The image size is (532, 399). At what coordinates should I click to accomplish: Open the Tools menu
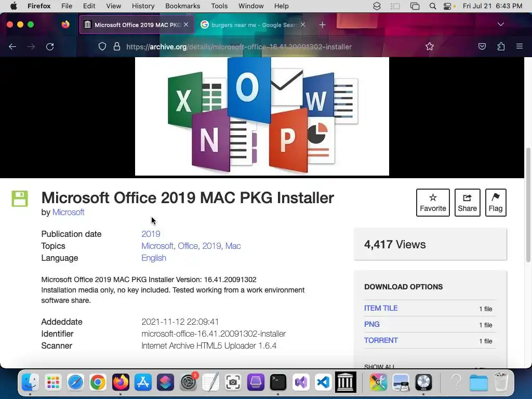pyautogui.click(x=219, y=6)
